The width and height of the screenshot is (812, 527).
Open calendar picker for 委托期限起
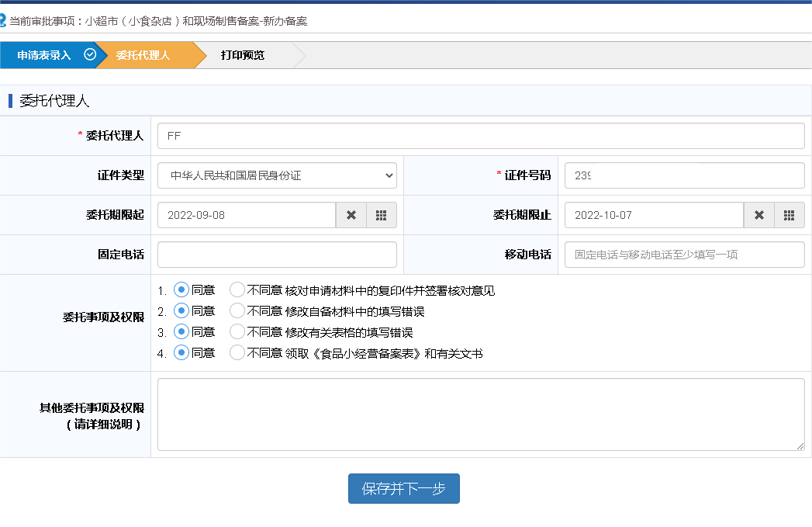tap(381, 215)
